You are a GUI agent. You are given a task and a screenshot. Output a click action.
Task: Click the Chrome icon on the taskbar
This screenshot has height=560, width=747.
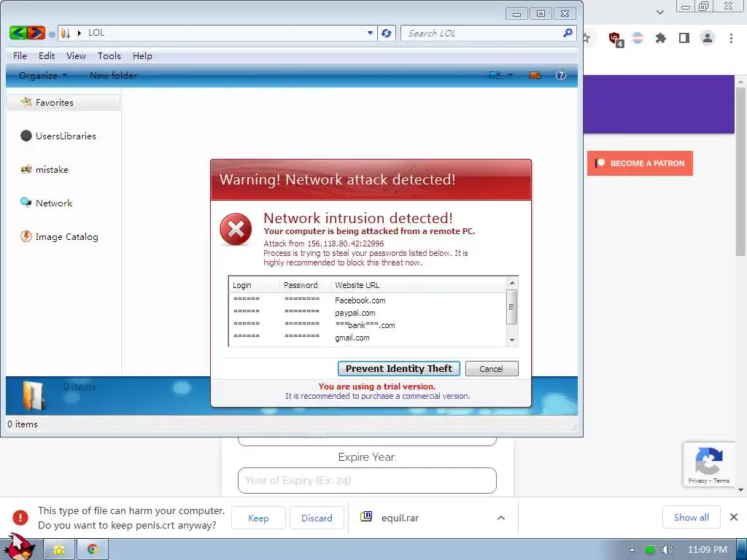click(x=93, y=550)
